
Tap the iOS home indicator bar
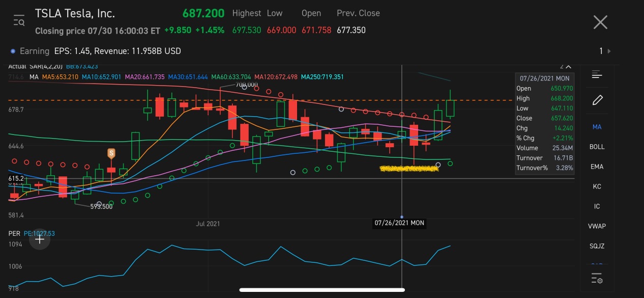pos(322,290)
